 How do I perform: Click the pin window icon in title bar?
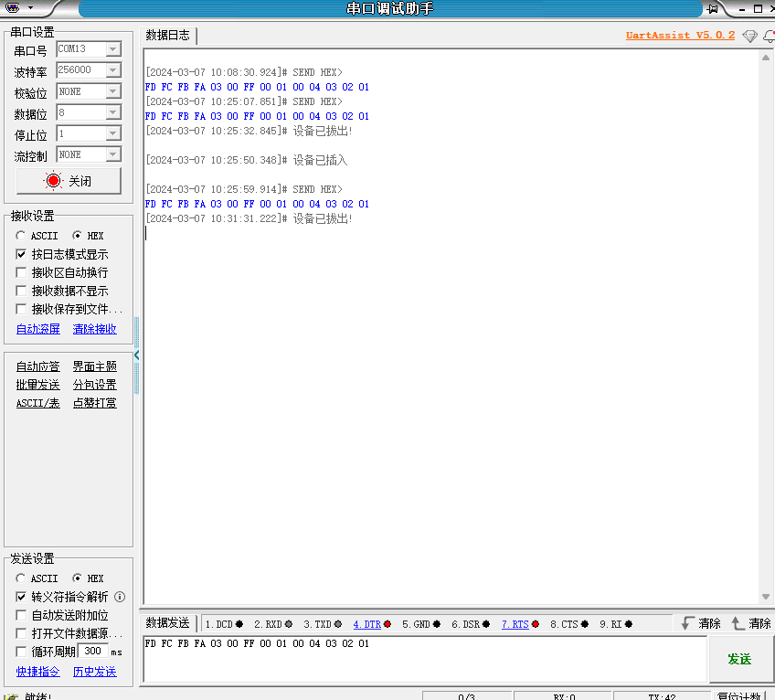point(712,9)
